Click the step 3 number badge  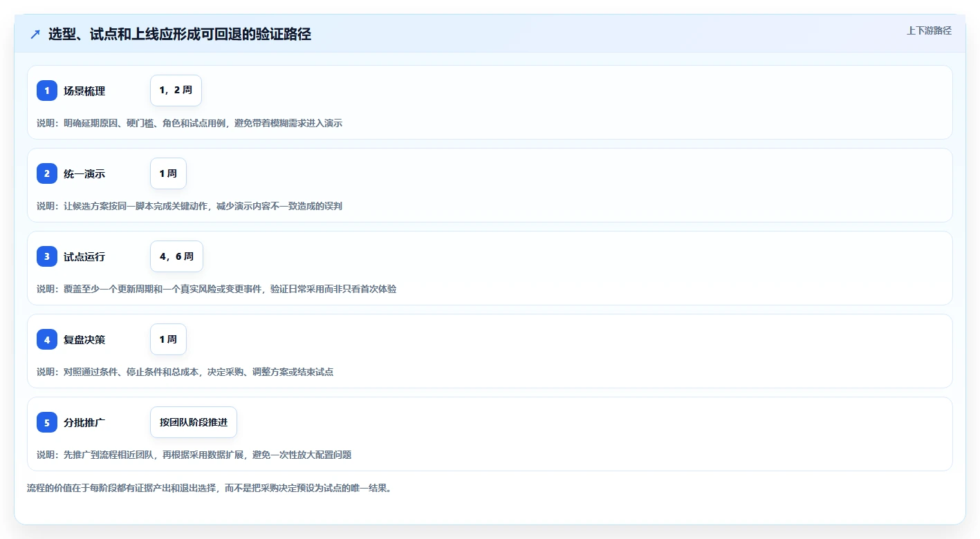tap(47, 256)
